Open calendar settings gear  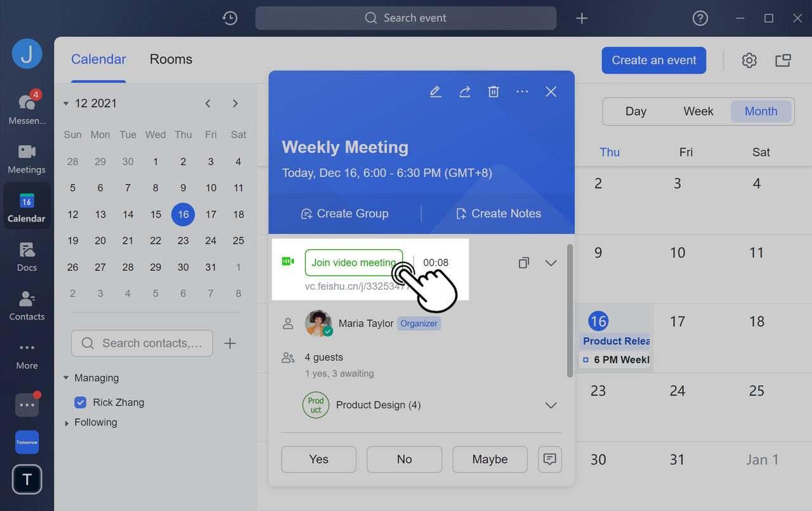(749, 60)
